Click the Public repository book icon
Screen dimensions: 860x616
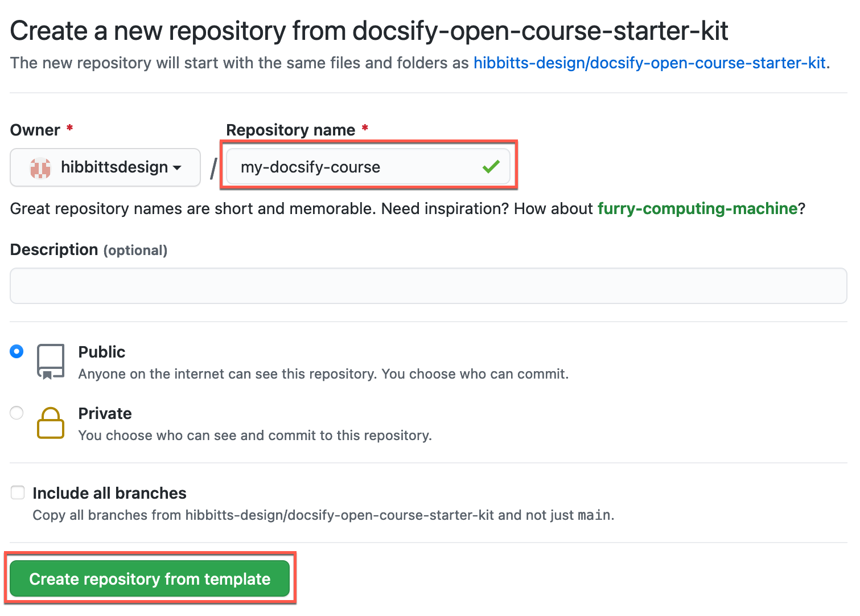click(51, 362)
